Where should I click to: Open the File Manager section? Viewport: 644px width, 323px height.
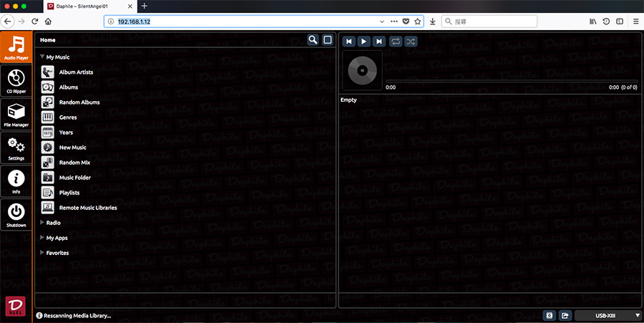click(x=16, y=115)
